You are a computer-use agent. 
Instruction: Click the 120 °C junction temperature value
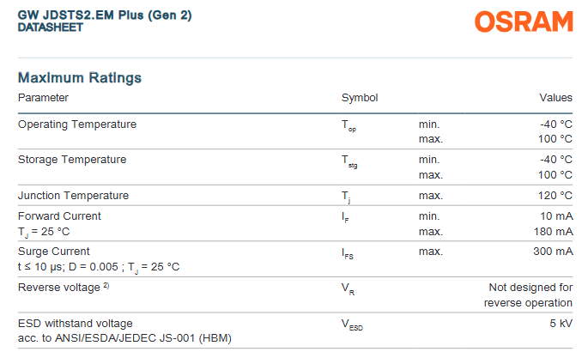pos(555,196)
